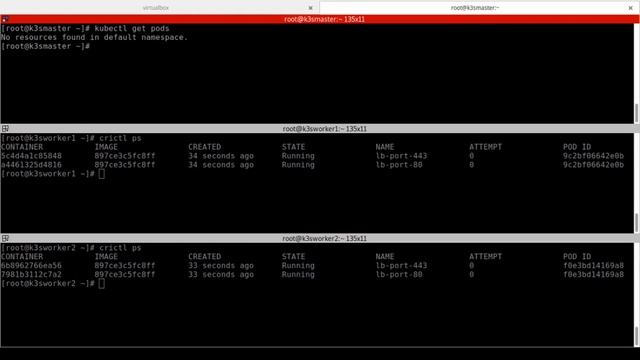Close the virtualbox tab

click(x=311, y=8)
